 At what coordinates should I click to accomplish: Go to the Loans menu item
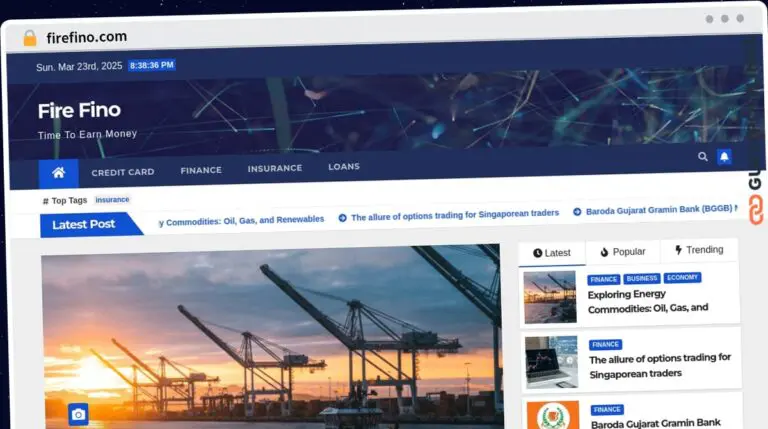click(x=344, y=166)
